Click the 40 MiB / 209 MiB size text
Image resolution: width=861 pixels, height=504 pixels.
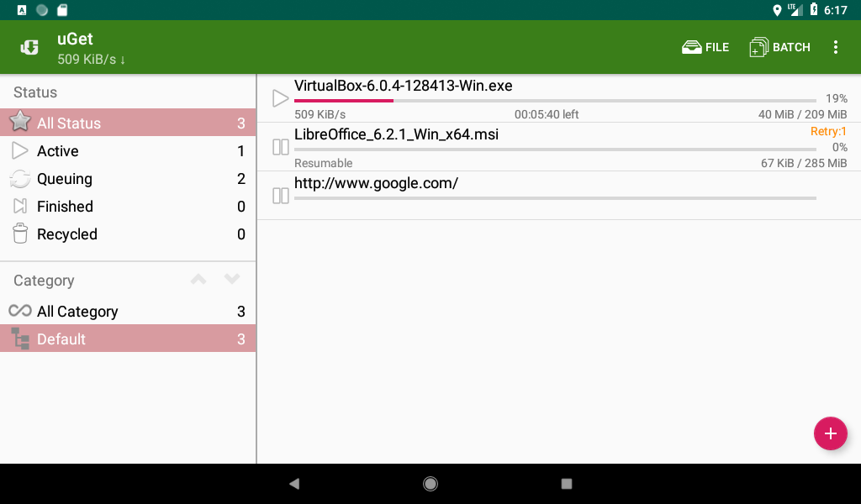pyautogui.click(x=802, y=114)
